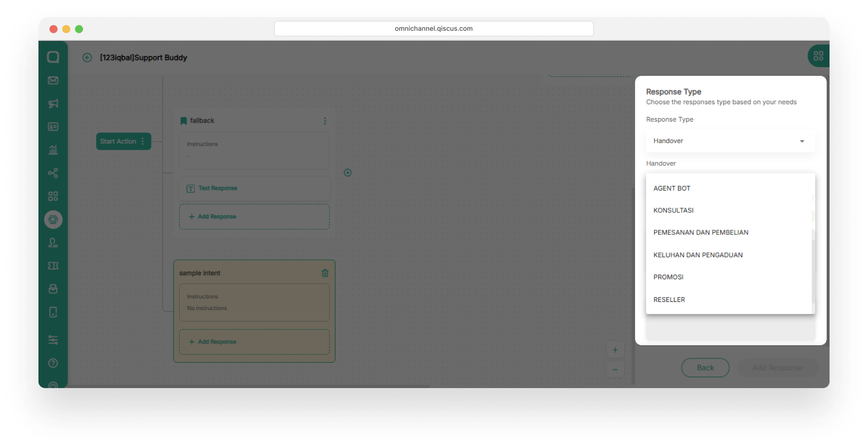Click the sample intent Instructions box

(x=254, y=302)
